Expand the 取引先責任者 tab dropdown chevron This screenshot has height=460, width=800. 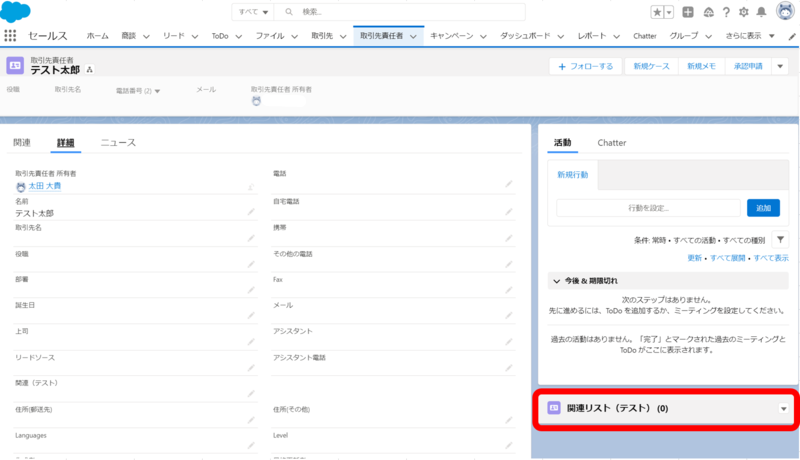pyautogui.click(x=413, y=36)
